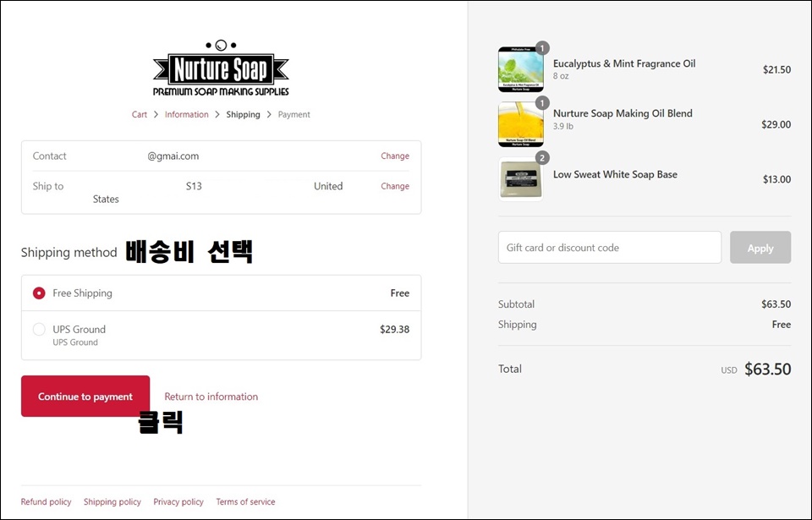
Task: Apply the discount code
Action: point(760,248)
